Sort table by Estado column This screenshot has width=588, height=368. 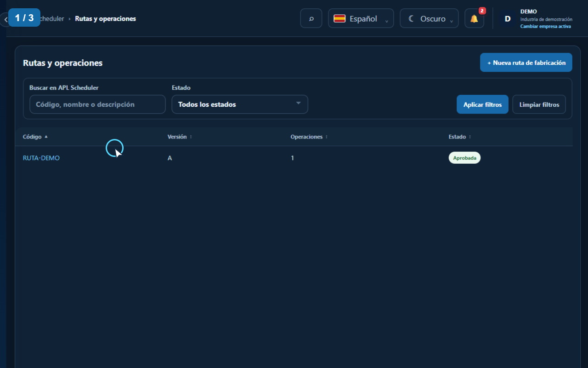460,137
